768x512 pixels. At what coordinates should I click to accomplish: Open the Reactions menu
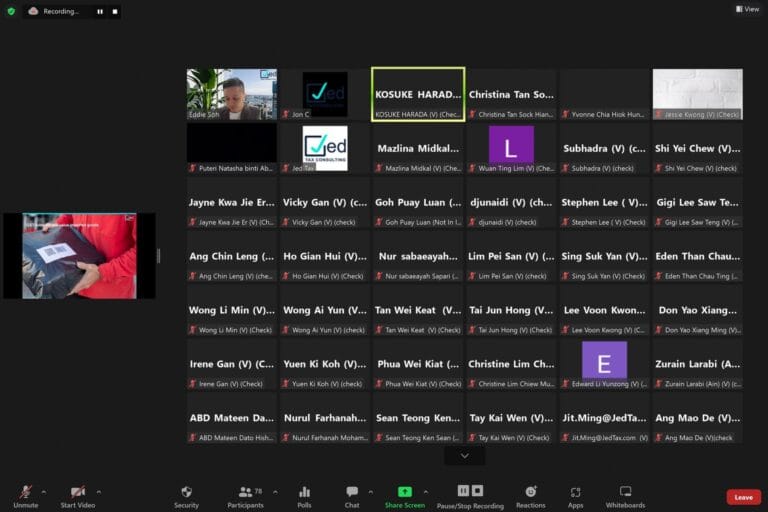pyautogui.click(x=530, y=496)
